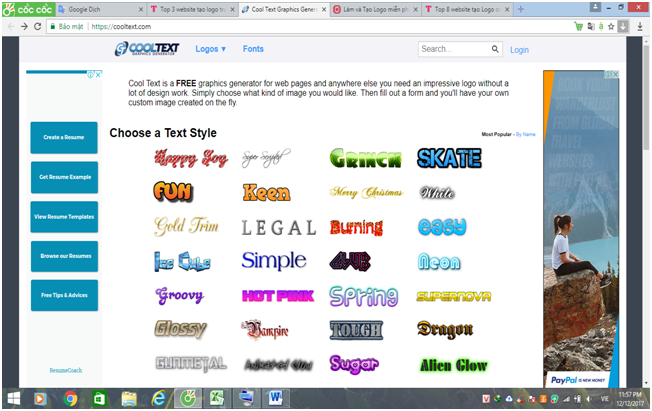Click the Create a Resume button
The width and height of the screenshot is (652, 411).
(64, 136)
